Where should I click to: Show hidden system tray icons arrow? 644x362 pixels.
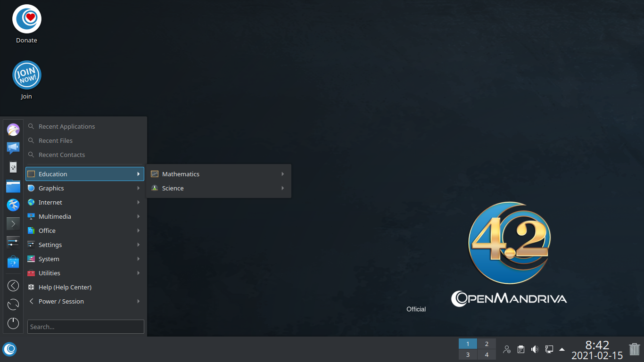(x=562, y=349)
